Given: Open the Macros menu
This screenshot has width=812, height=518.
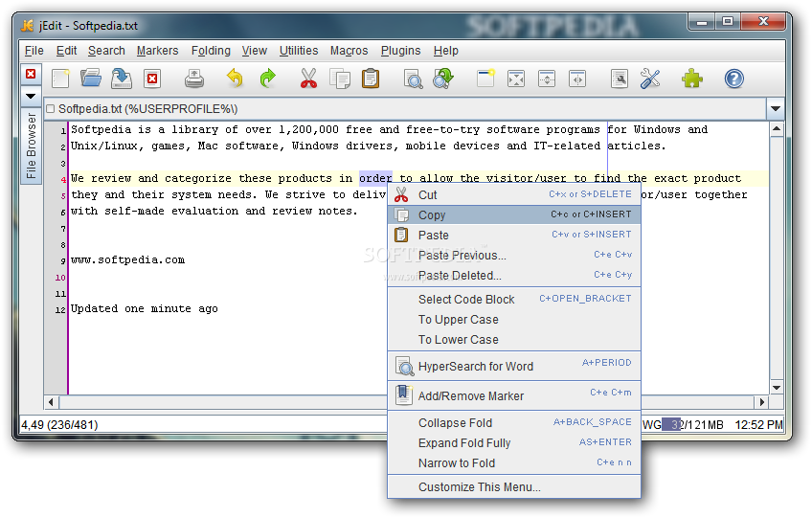Looking at the screenshot, I should (350, 51).
